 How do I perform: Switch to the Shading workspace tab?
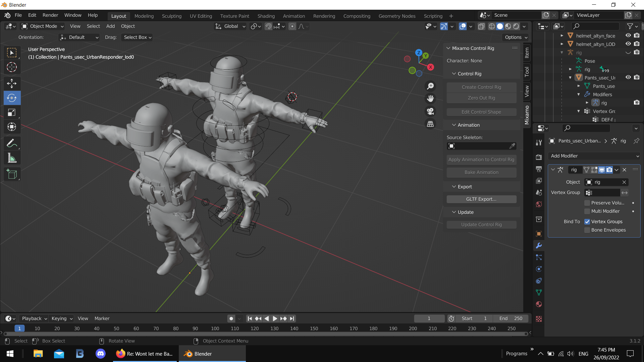coord(266,16)
